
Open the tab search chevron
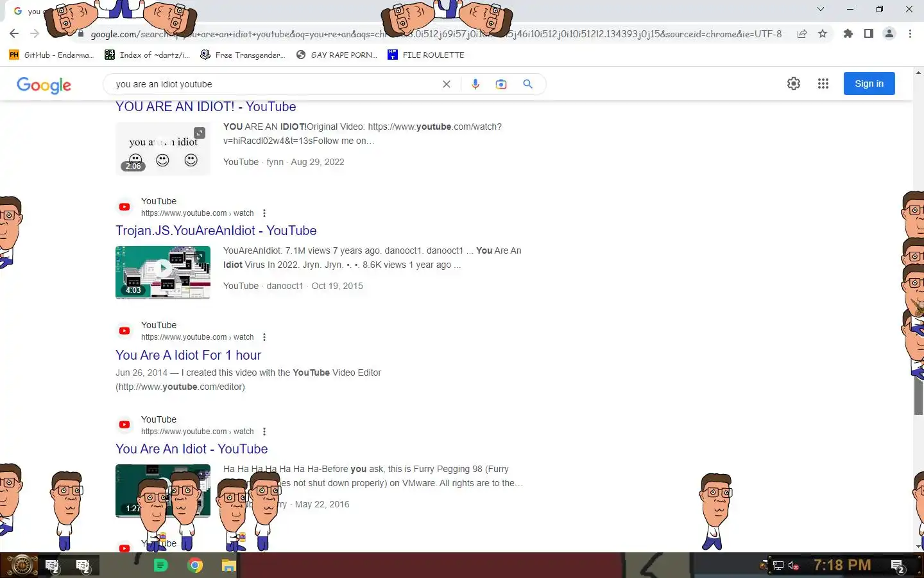click(820, 9)
